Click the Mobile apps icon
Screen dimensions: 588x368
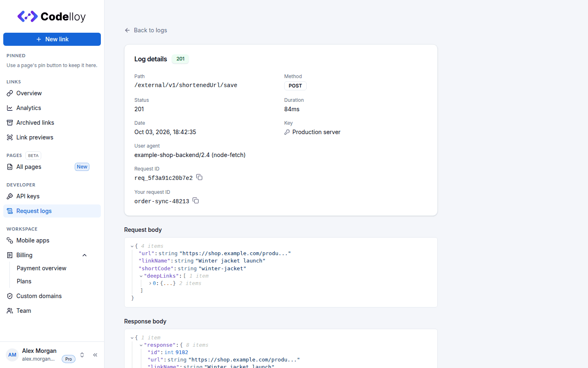(10, 240)
